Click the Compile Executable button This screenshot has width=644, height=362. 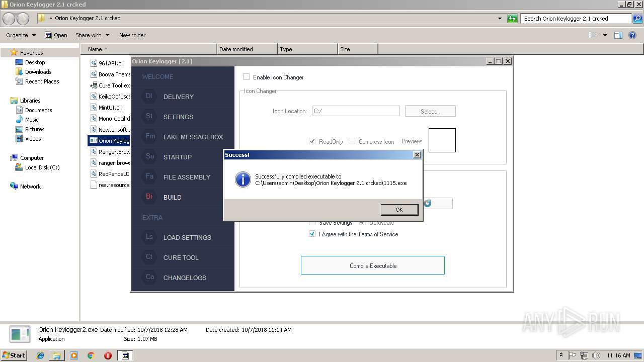(x=373, y=265)
